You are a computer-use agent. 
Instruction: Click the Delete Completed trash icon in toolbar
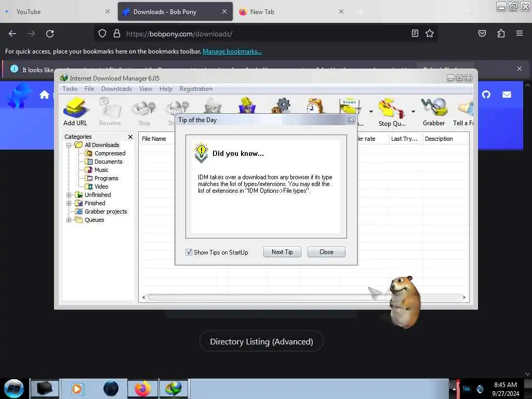pos(247,105)
